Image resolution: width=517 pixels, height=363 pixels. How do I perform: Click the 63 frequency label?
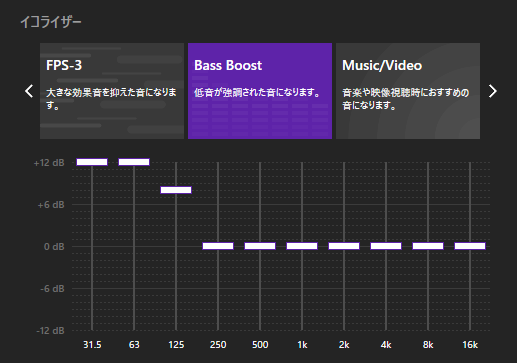(134, 345)
